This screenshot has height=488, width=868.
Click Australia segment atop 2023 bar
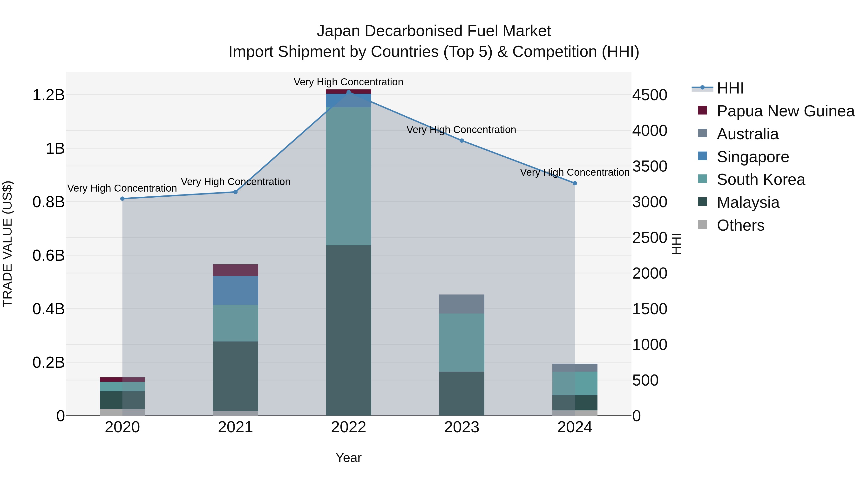click(x=462, y=304)
